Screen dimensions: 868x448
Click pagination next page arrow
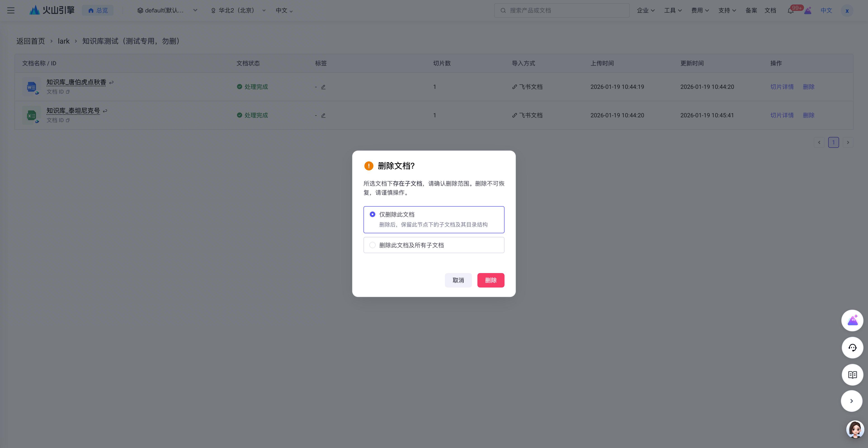click(x=848, y=142)
